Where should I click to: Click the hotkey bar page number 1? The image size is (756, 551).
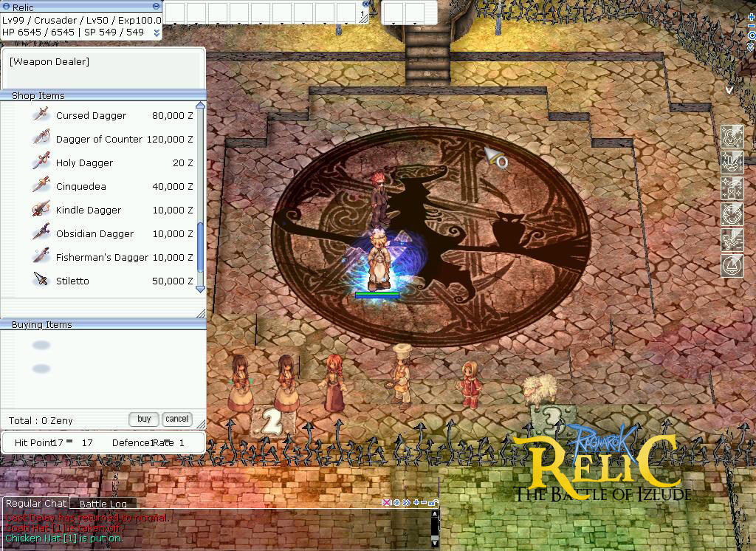(362, 14)
